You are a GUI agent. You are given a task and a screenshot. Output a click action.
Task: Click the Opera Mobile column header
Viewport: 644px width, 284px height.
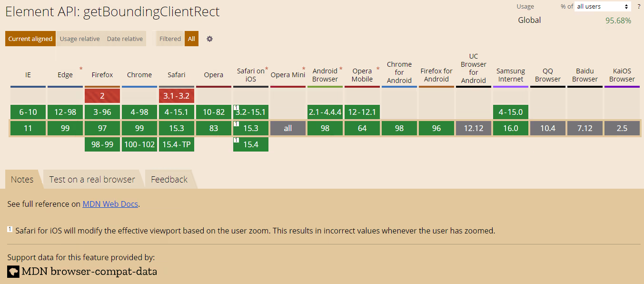362,75
